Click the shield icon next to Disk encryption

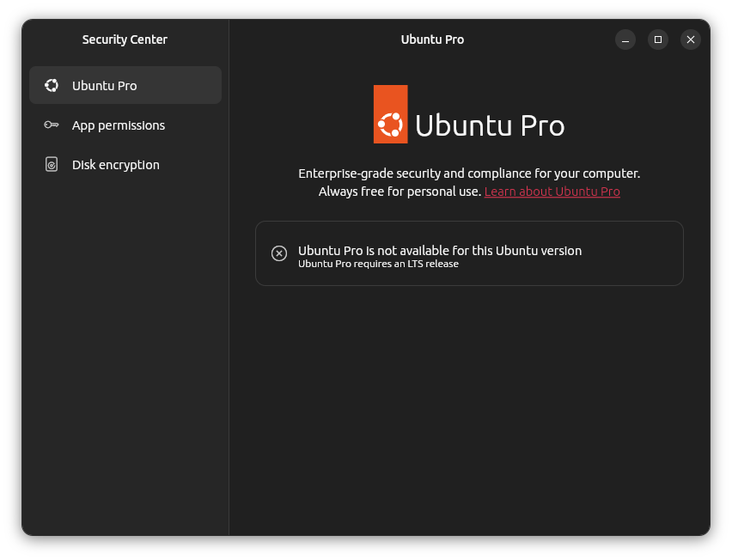tap(52, 164)
